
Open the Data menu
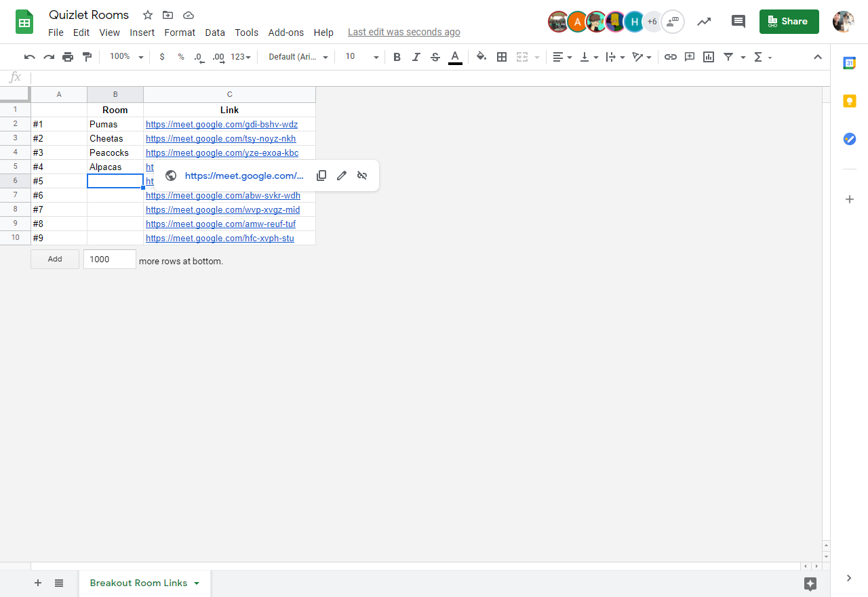[x=215, y=33]
